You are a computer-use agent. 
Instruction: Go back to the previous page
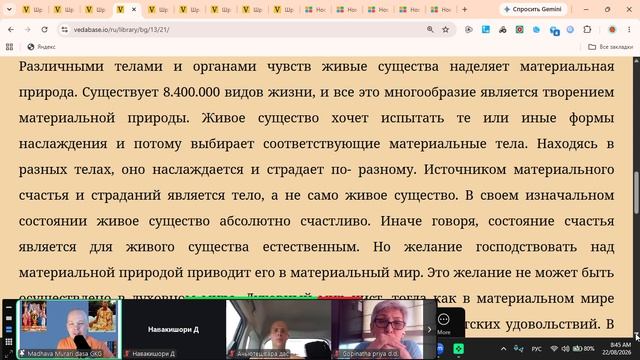tap(11, 29)
